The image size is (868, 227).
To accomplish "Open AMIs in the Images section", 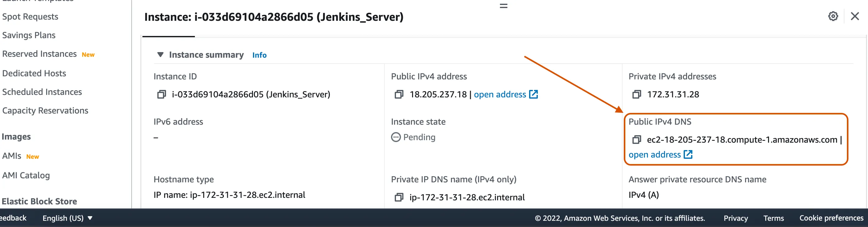I will point(11,156).
